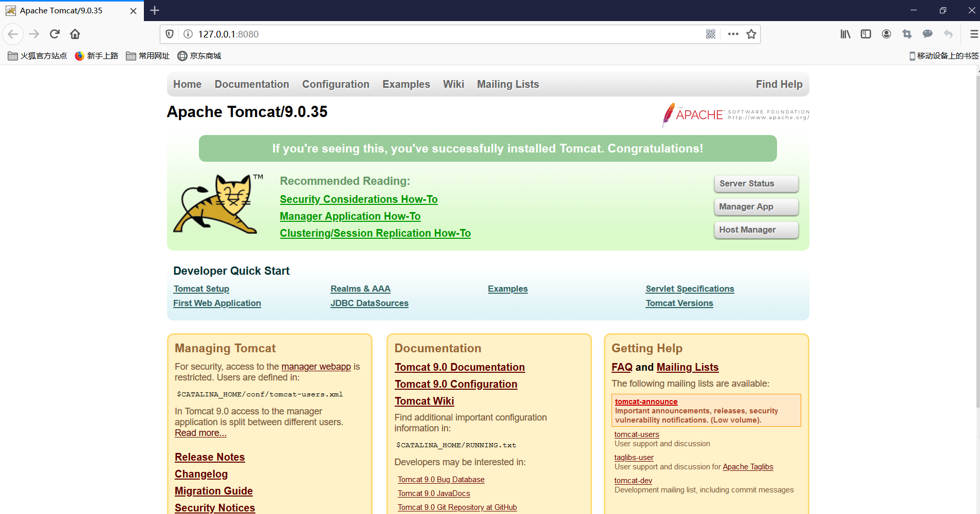The image size is (980, 514).
Task: Toggle the sidebar view icon
Action: pyautogui.click(x=866, y=34)
